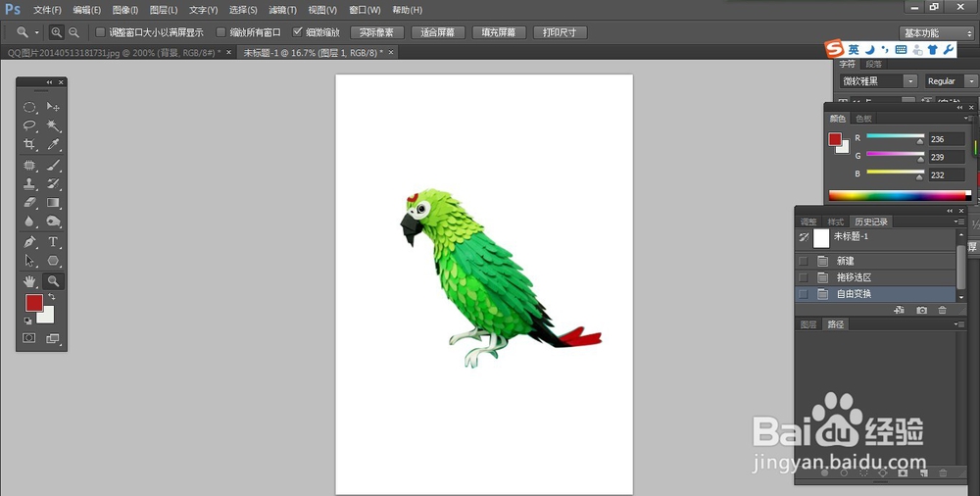Click the 打印尺寸 button
The width and height of the screenshot is (980, 496).
560,32
